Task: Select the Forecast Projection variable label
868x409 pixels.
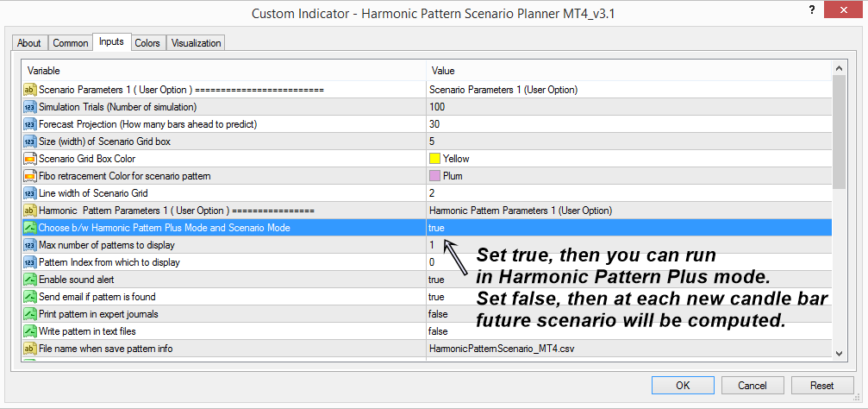Action: pos(147,124)
